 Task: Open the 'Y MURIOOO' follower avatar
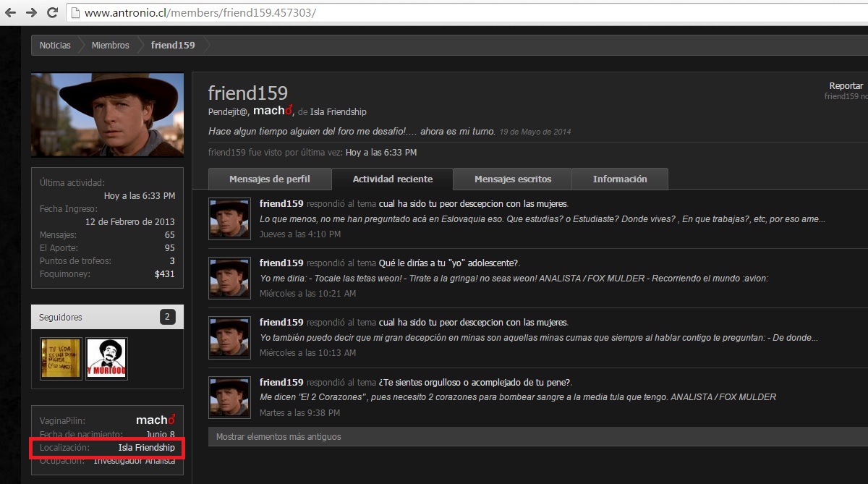click(106, 359)
